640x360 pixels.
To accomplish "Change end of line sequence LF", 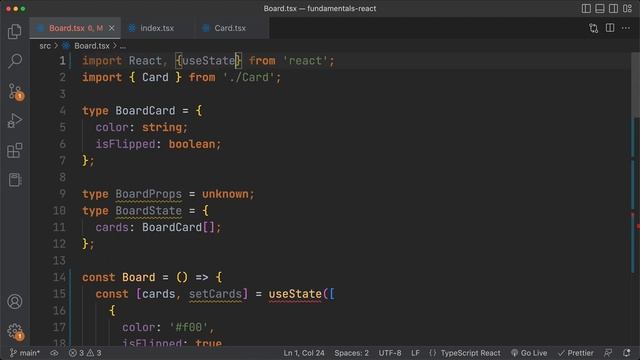I will (415, 353).
